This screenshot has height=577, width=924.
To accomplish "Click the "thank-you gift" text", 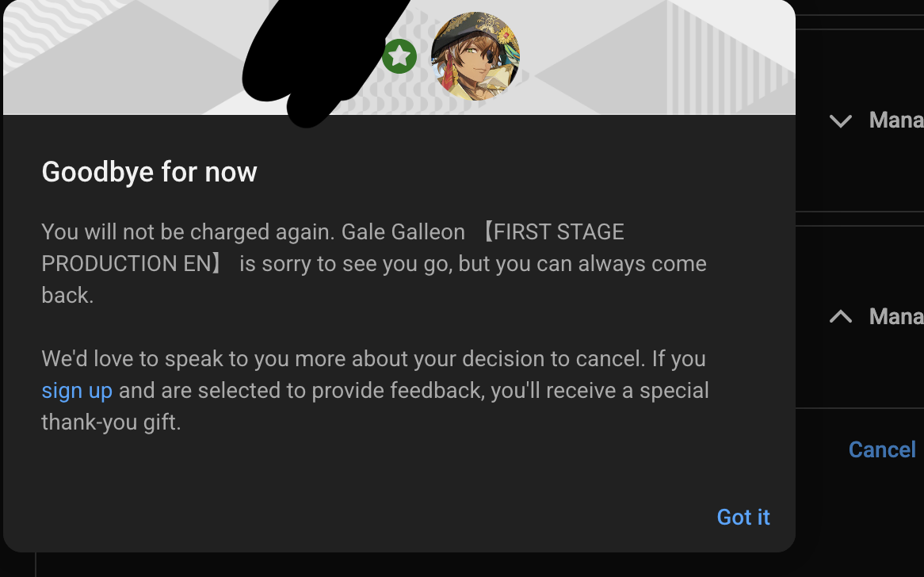I will (111, 422).
